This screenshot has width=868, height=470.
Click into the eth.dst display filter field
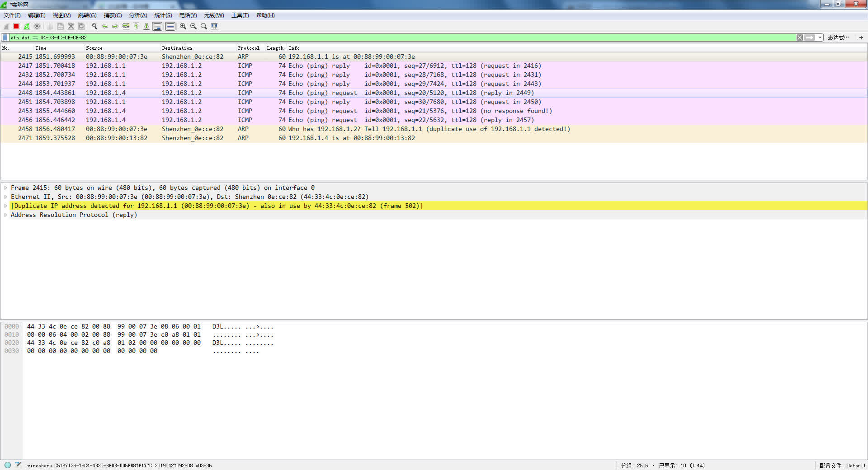(362, 38)
